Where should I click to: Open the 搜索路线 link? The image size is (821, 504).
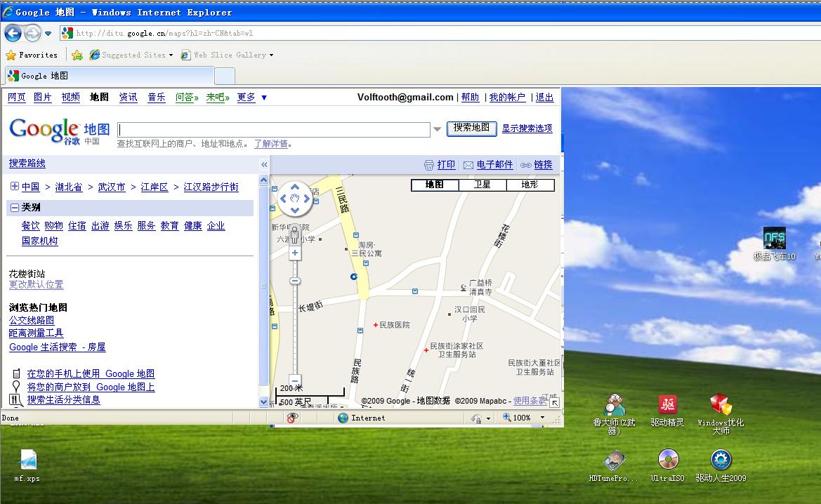(x=27, y=164)
